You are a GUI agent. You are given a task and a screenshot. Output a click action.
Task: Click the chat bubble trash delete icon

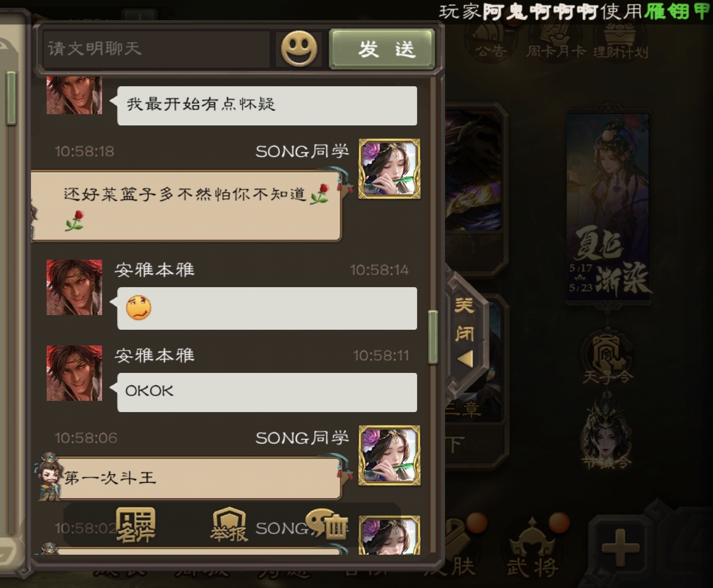coord(327,524)
